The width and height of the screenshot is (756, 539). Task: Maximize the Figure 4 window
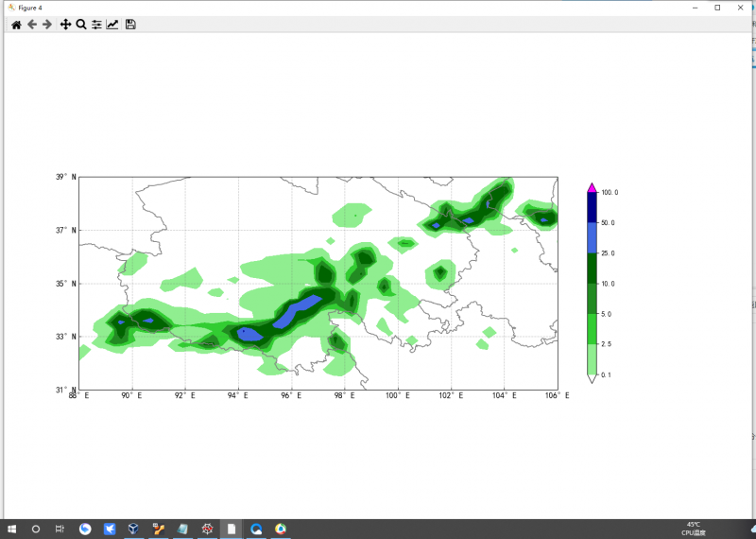click(x=717, y=8)
